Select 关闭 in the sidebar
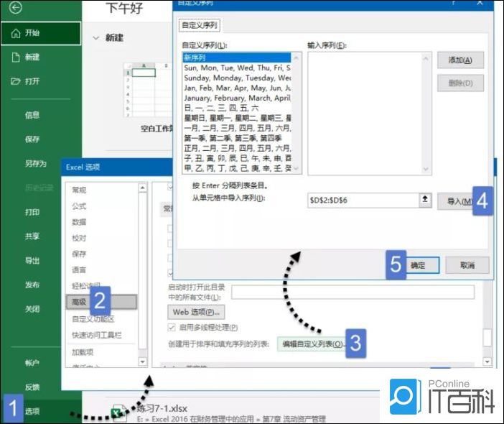Viewport: 504px width, 424px height. 32,309
